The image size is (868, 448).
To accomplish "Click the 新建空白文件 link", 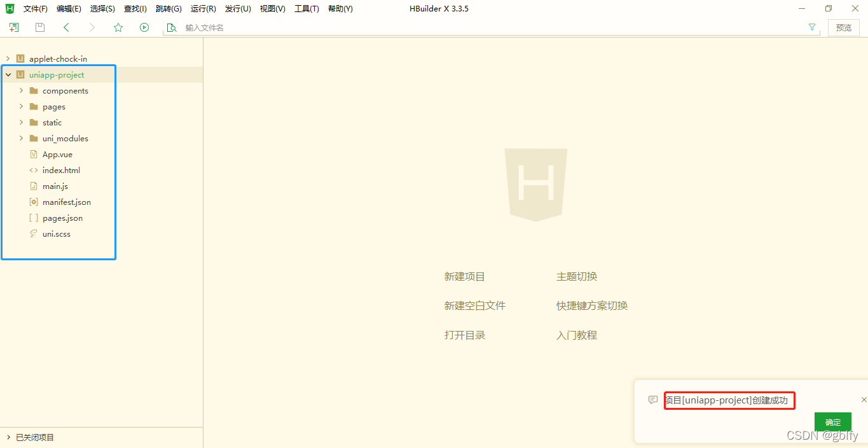I will 475,305.
